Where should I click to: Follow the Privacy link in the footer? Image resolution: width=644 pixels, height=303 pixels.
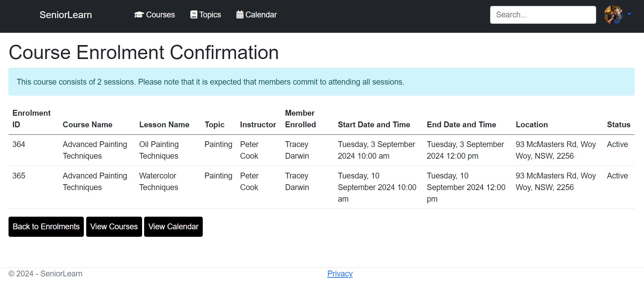pos(340,274)
